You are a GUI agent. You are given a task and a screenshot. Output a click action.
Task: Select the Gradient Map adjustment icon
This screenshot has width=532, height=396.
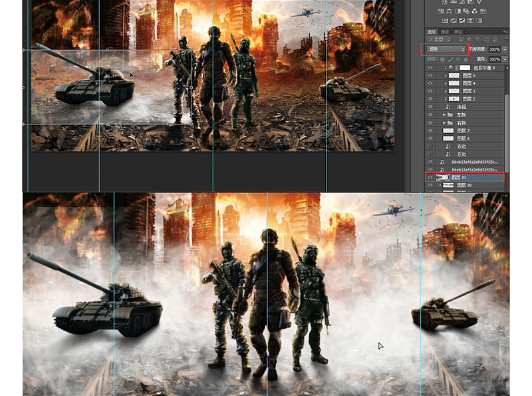tap(470, 20)
